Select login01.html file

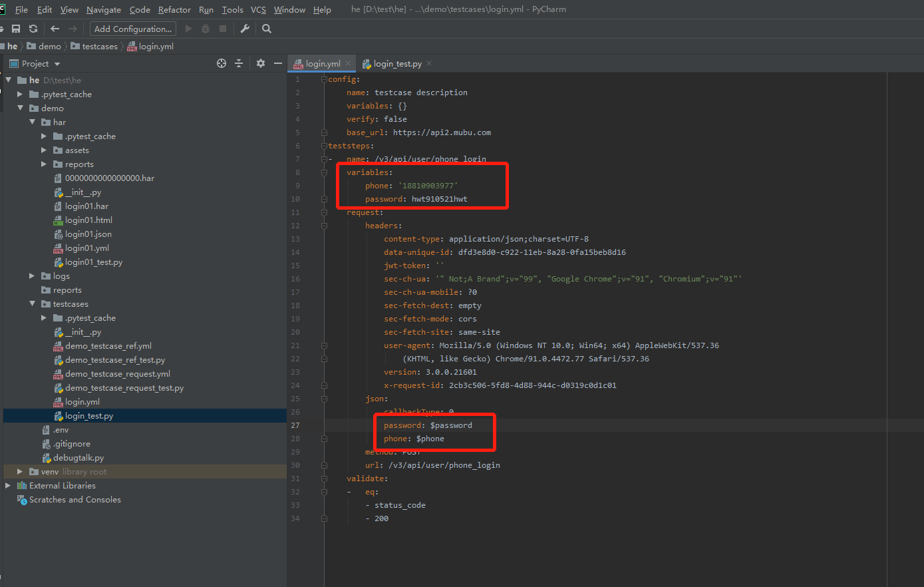[x=88, y=220]
